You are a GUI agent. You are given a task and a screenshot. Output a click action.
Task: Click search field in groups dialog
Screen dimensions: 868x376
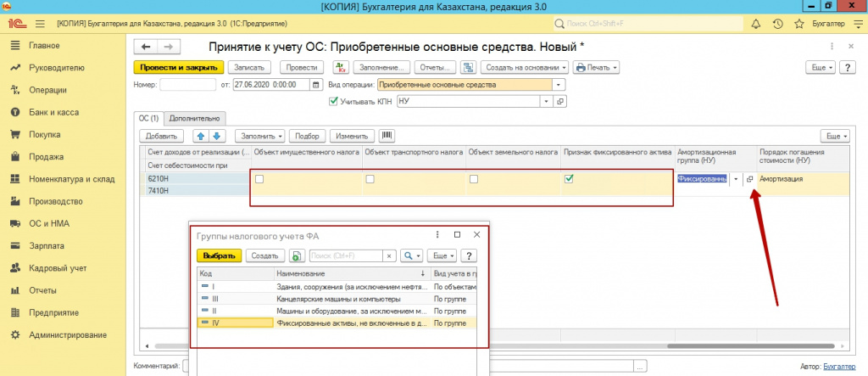point(346,255)
